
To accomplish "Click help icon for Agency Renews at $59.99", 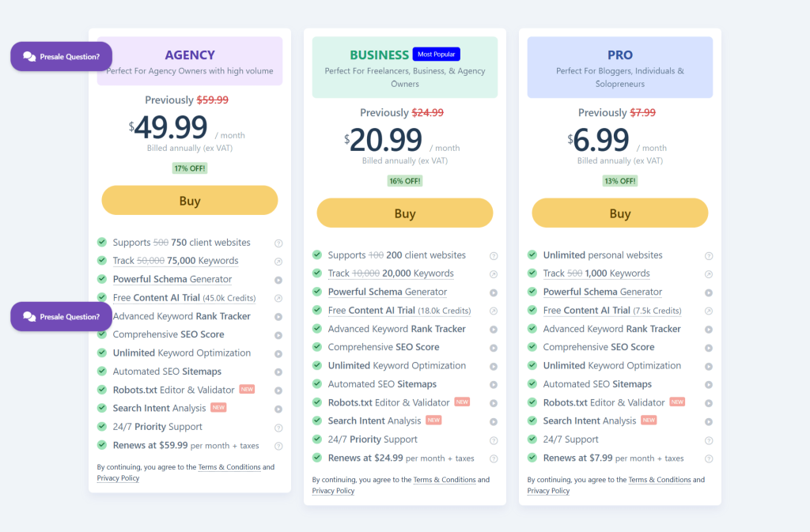I will (x=278, y=446).
